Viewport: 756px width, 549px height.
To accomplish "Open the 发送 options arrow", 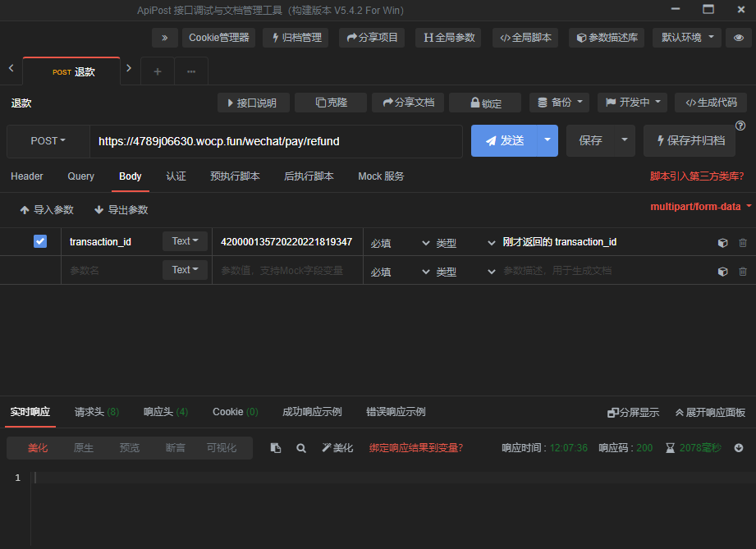I will tap(548, 141).
